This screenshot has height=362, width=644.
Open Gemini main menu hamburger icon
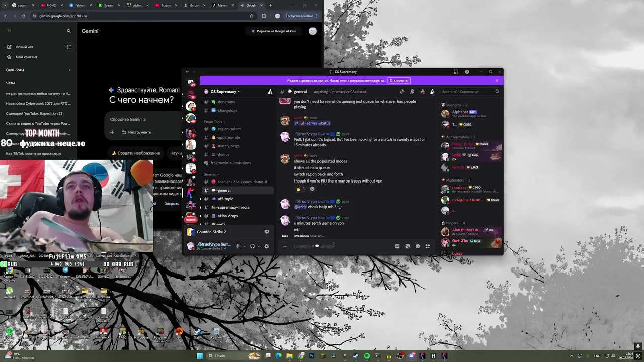click(9, 31)
